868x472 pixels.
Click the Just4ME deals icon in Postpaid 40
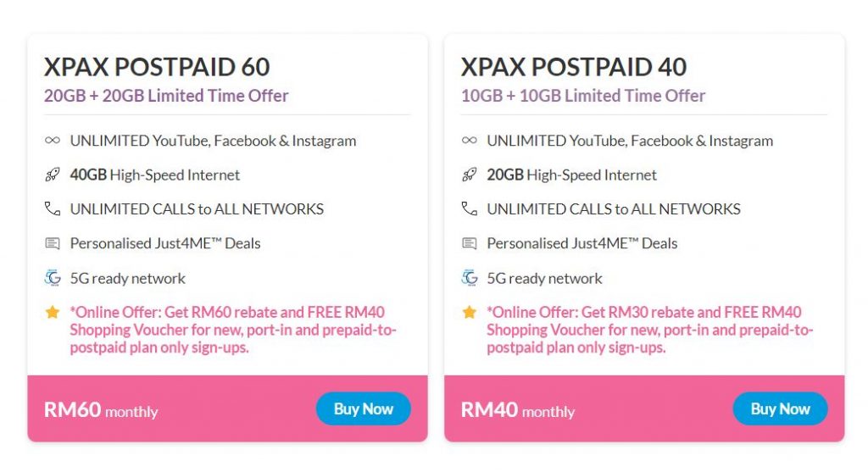(x=470, y=243)
